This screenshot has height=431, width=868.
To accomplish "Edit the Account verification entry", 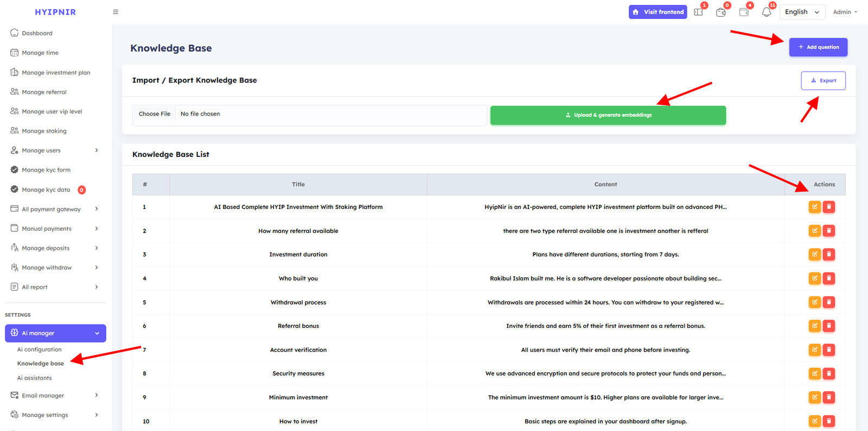I will (815, 350).
